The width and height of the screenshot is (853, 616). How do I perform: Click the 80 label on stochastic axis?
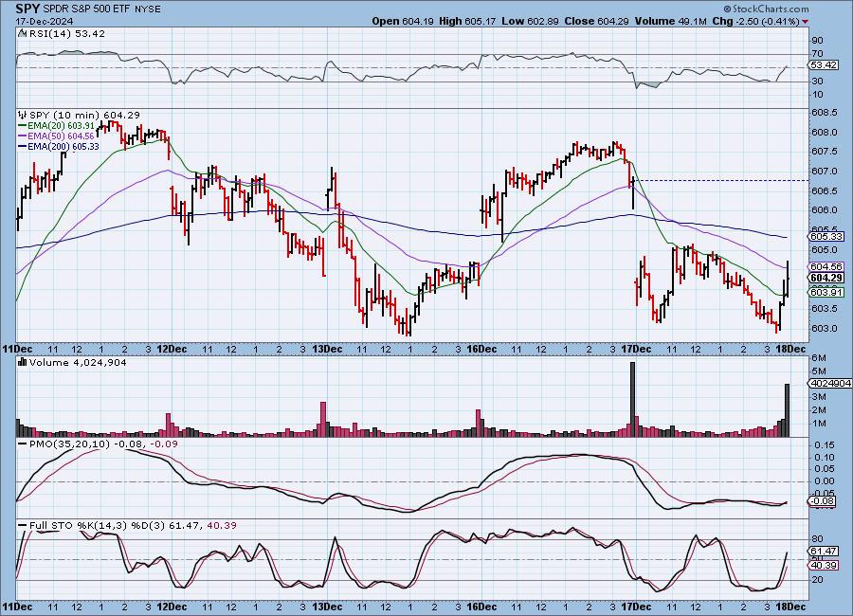pyautogui.click(x=817, y=539)
